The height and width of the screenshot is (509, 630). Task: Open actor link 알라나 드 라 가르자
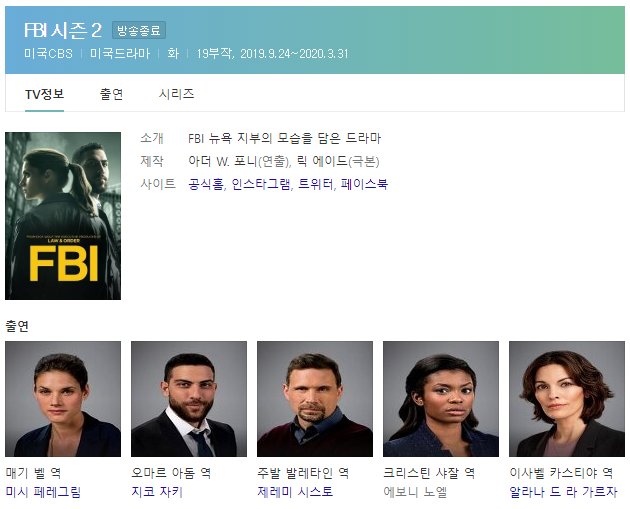coord(563,492)
